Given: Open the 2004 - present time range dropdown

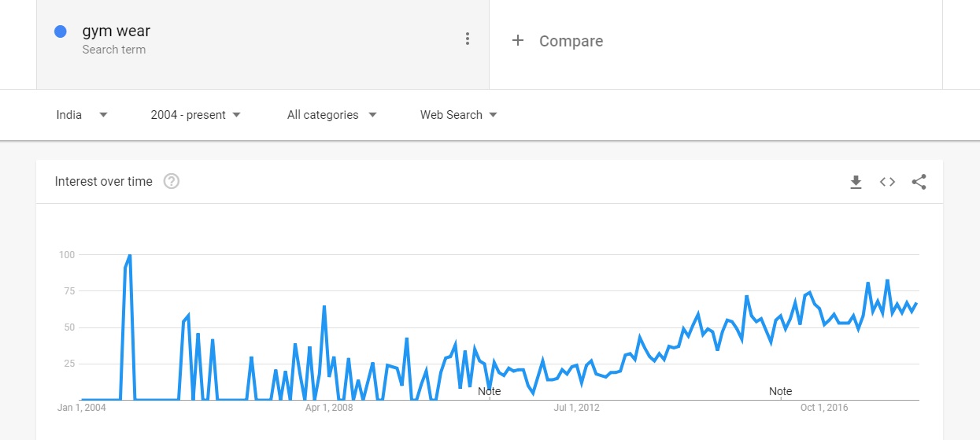Looking at the screenshot, I should [x=195, y=115].
